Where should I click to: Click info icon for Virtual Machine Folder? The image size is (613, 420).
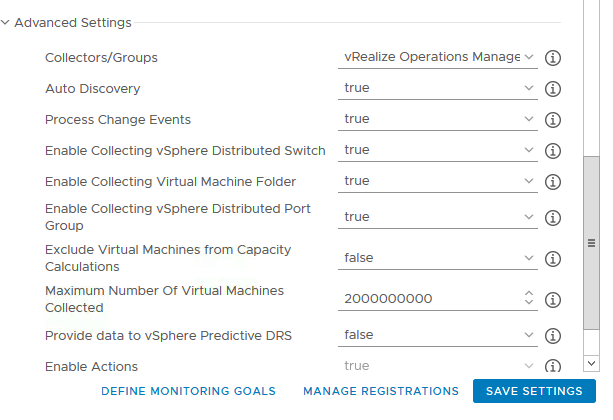pyautogui.click(x=553, y=182)
